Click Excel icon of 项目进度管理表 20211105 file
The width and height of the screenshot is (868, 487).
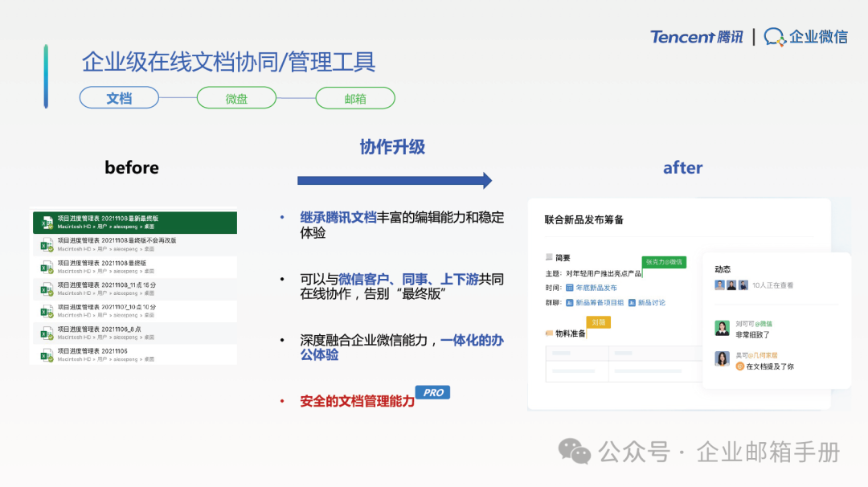click(47, 355)
